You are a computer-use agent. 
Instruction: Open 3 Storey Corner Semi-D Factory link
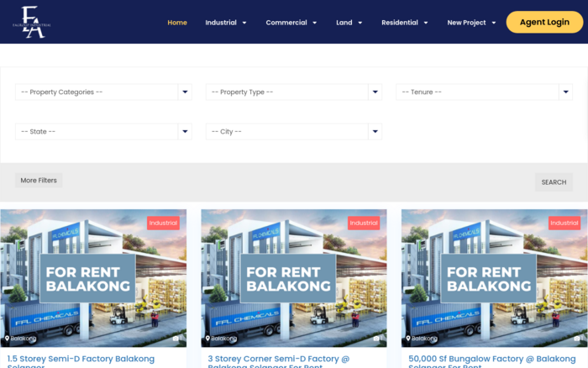pyautogui.click(x=279, y=361)
